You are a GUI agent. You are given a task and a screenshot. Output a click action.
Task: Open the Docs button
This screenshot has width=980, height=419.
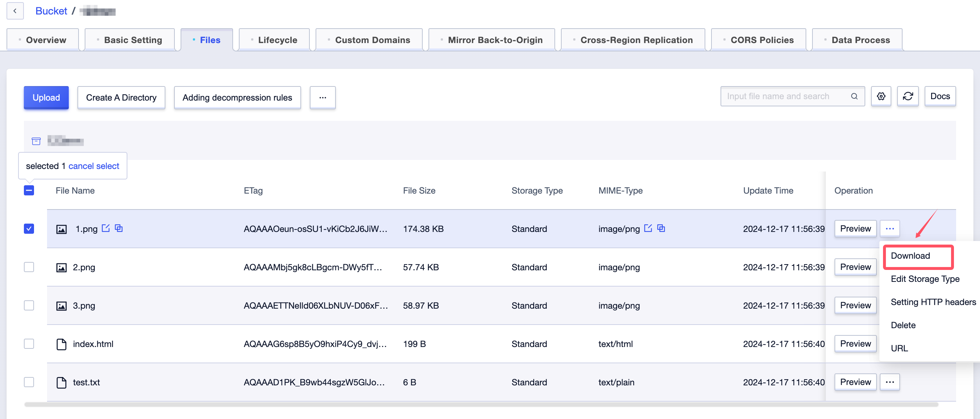[940, 96]
